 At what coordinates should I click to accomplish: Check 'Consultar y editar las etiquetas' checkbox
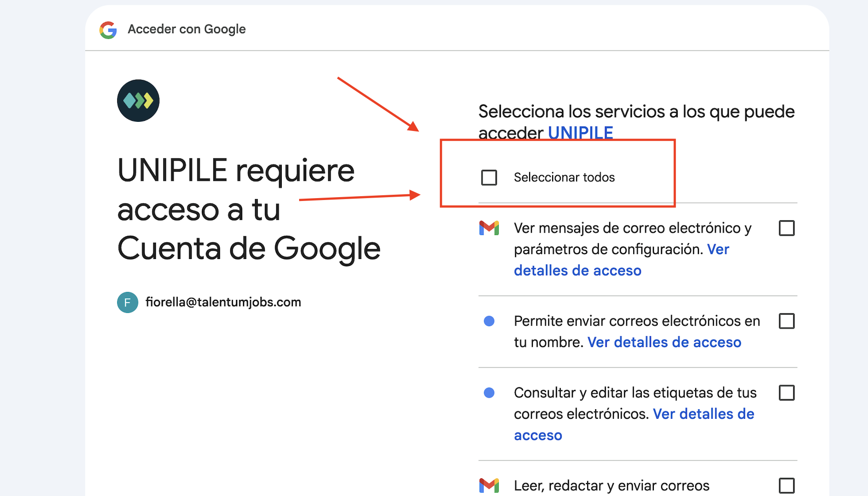coord(786,393)
